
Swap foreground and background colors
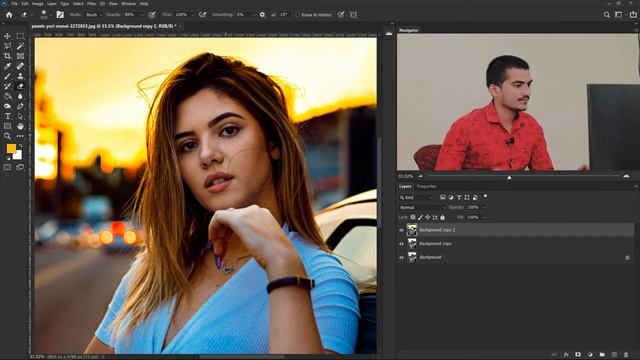(x=20, y=146)
